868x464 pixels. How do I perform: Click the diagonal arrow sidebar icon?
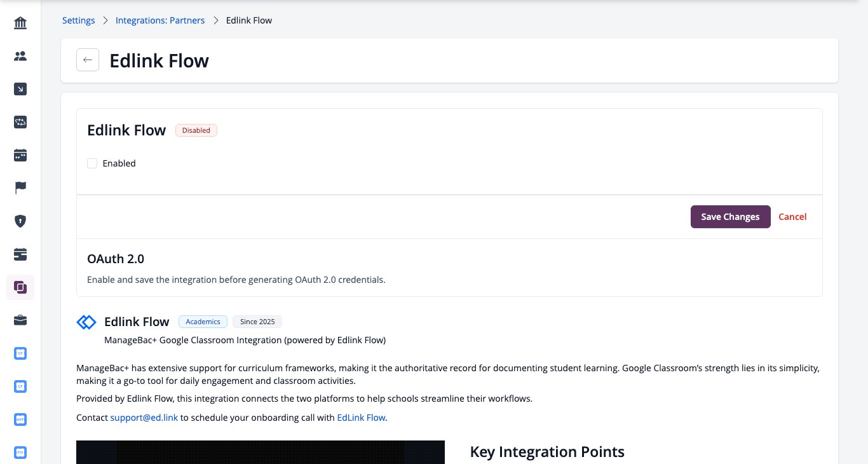[x=20, y=90]
